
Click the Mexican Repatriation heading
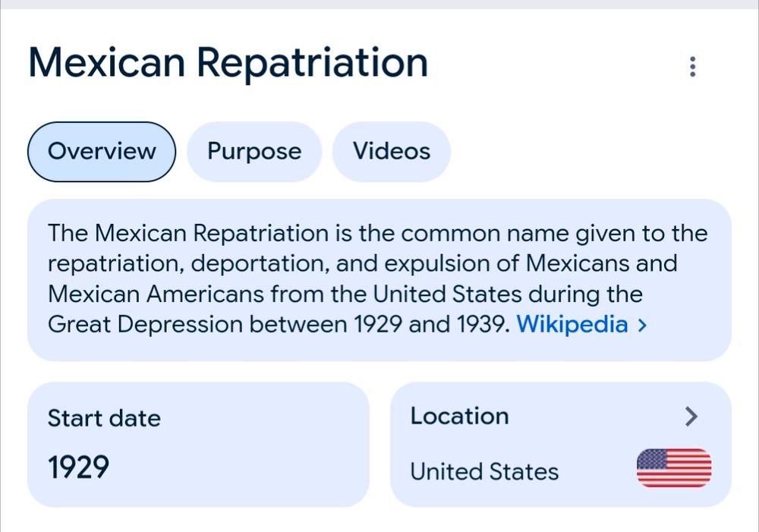(x=228, y=63)
